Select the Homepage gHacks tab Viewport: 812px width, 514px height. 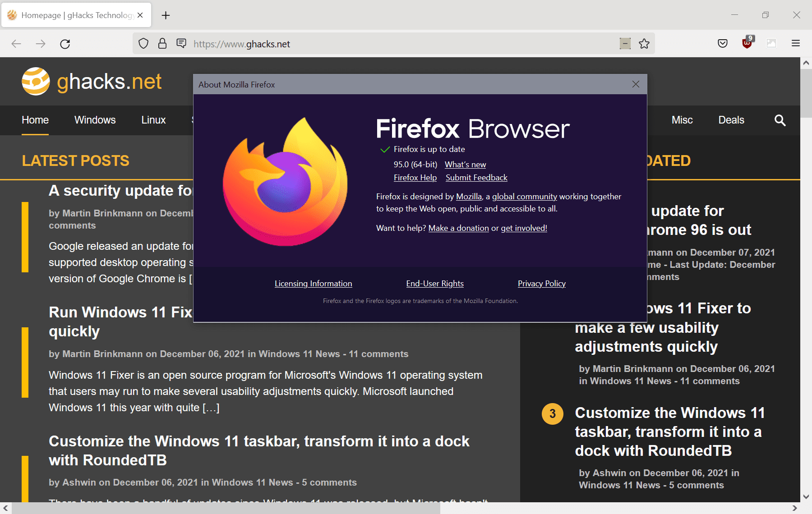[77, 15]
